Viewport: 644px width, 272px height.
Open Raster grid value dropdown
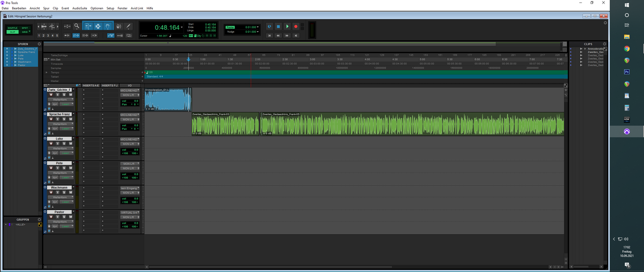[258, 27]
